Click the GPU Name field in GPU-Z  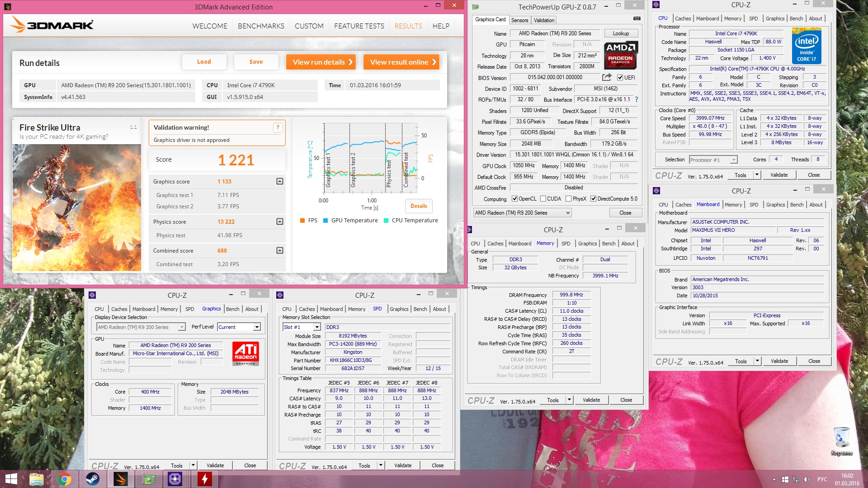(x=555, y=33)
